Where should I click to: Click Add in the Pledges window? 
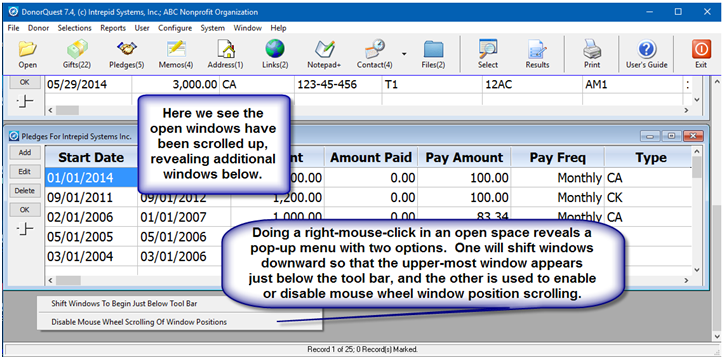pyautogui.click(x=25, y=152)
